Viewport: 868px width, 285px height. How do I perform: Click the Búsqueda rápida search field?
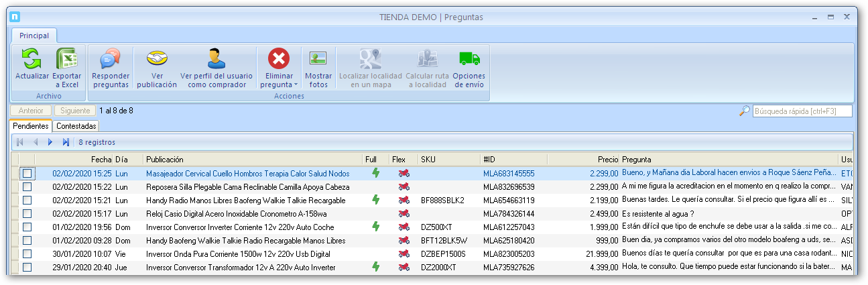click(802, 111)
